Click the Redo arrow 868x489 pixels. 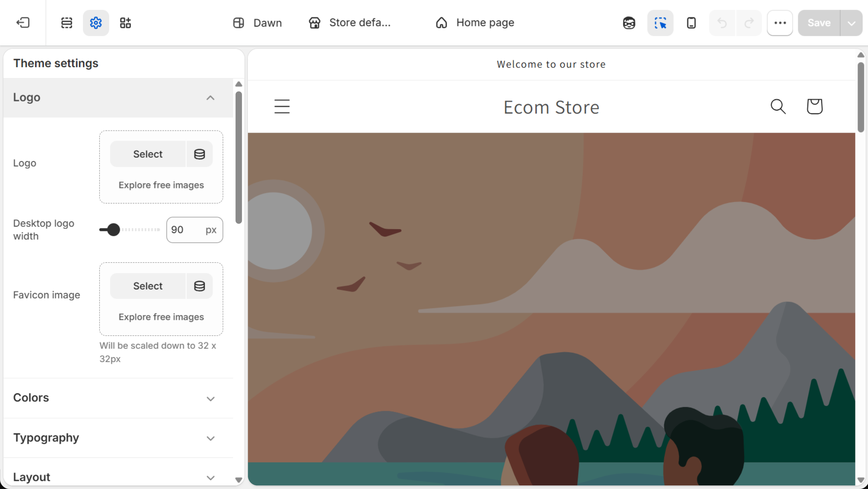(749, 23)
